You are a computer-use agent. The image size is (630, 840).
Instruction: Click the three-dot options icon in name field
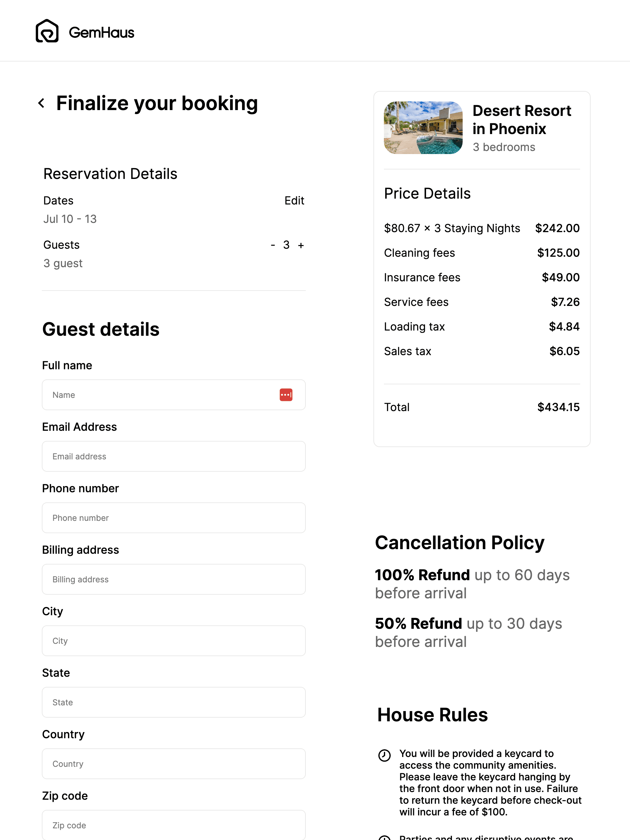(x=286, y=395)
